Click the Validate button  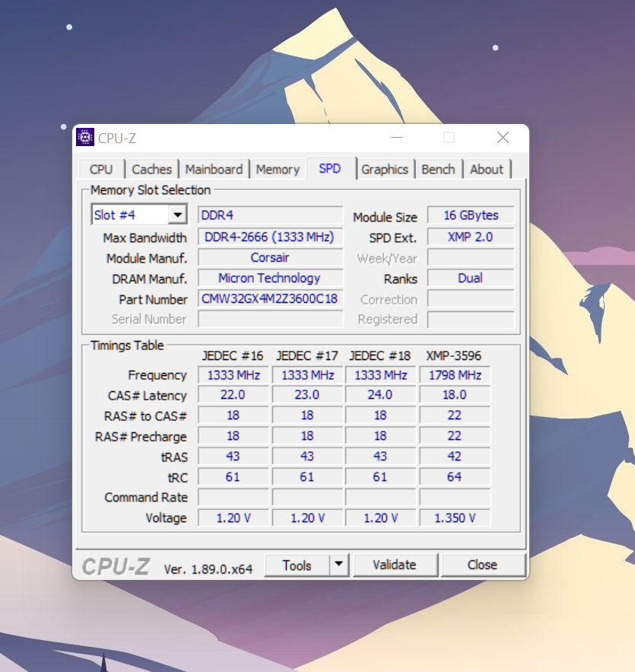[395, 565]
